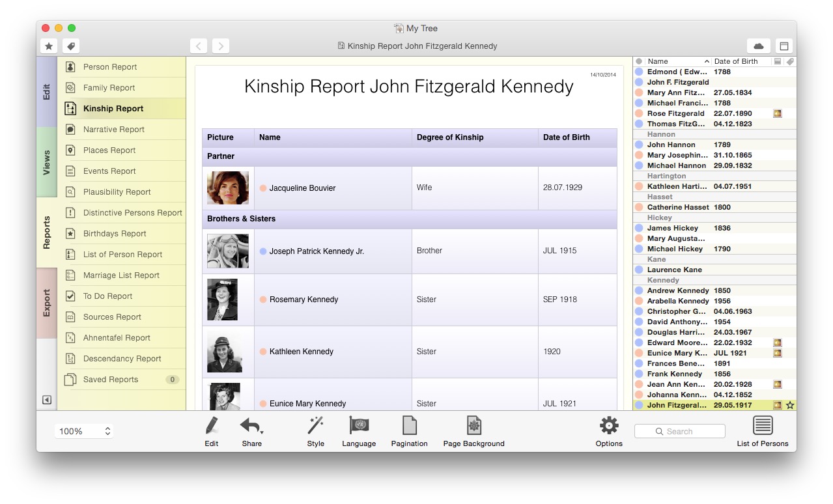
Task: Click the tag column header icon
Action: pyautogui.click(x=789, y=61)
